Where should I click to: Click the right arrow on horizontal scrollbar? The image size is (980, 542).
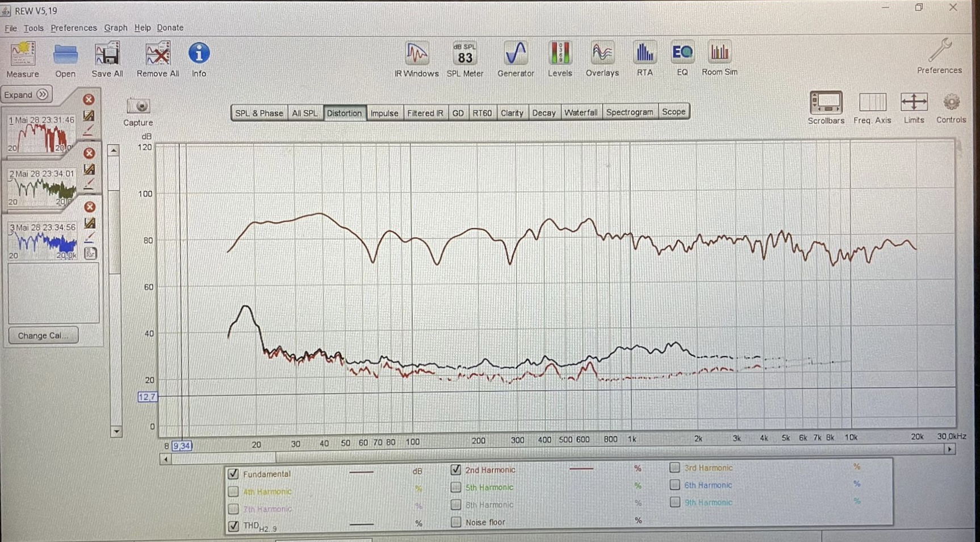pyautogui.click(x=949, y=449)
